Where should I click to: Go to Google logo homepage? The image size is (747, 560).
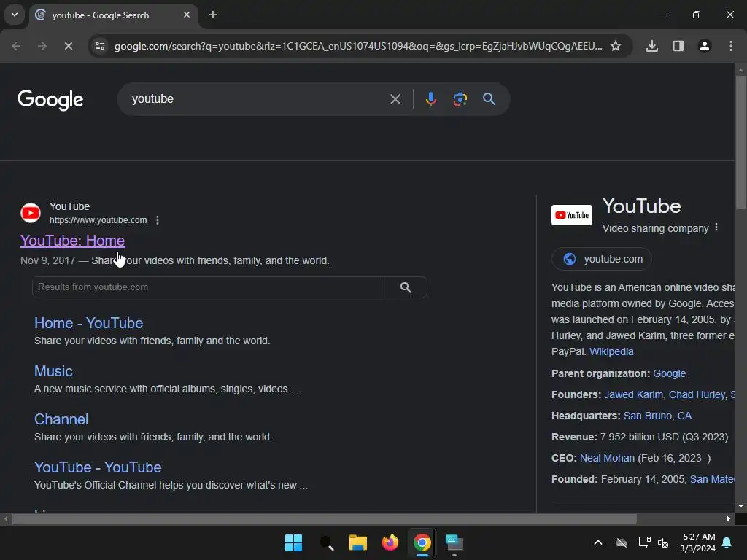50,99
